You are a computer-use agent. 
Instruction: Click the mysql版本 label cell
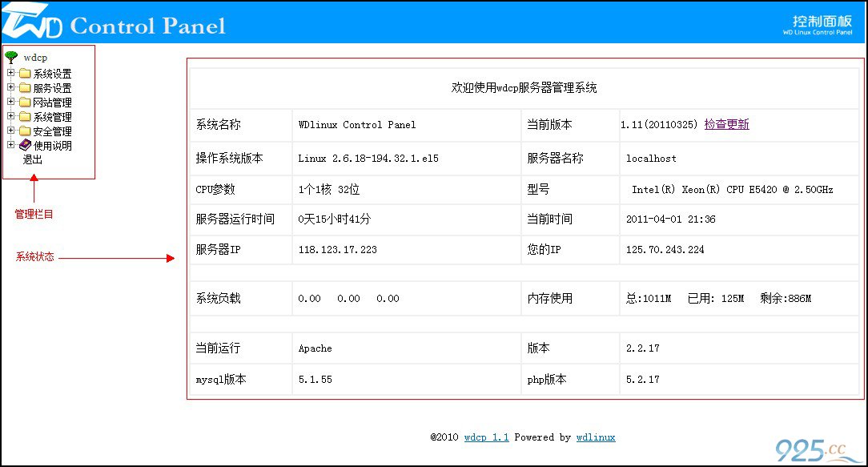click(240, 380)
